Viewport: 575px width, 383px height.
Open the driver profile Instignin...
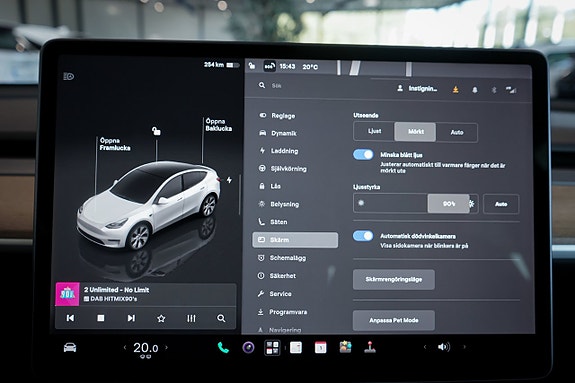[417, 88]
